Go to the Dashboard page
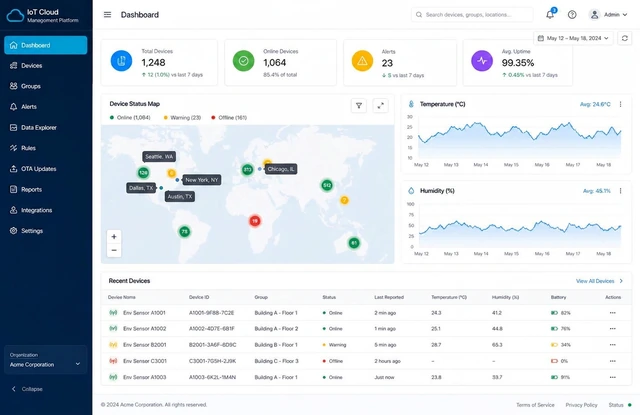This screenshot has height=415, width=640. 45,45
